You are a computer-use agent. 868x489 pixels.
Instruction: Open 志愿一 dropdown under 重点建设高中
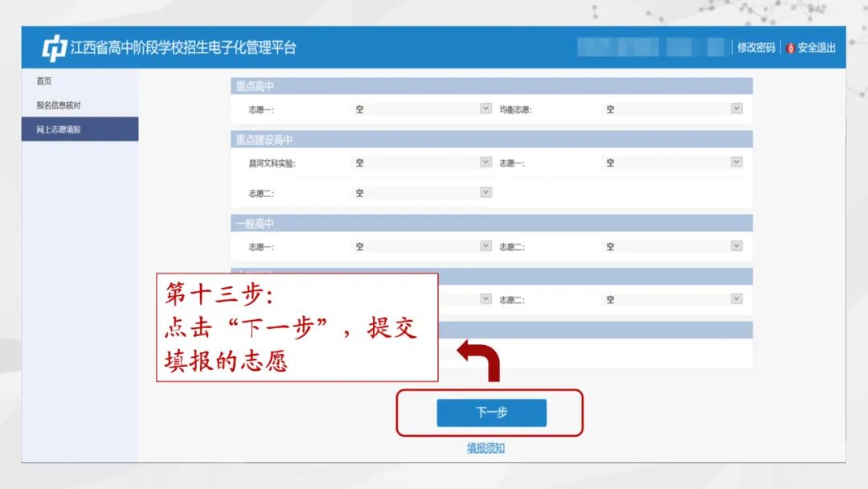point(672,162)
